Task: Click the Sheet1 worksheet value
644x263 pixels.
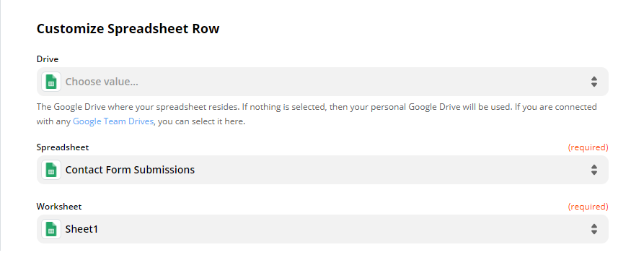Action: [x=81, y=229]
